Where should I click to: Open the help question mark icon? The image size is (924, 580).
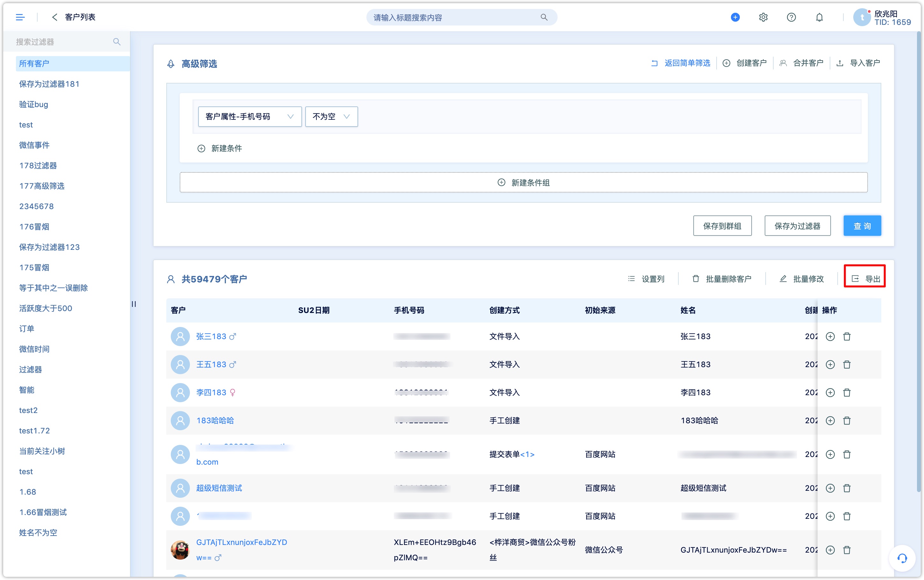tap(791, 17)
